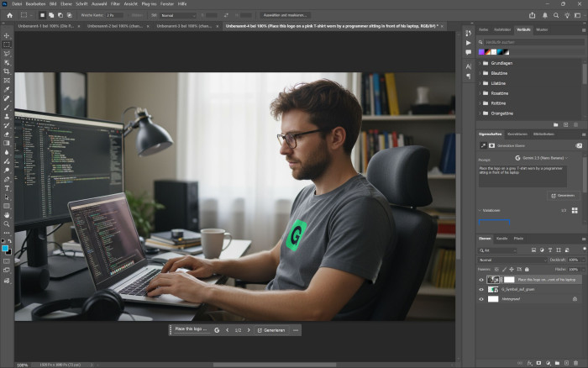Select the Move tool

click(7, 35)
